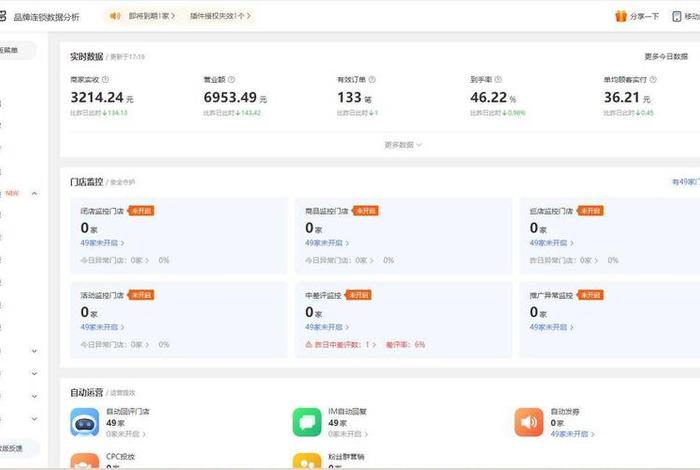Click the 差评率 6% text
700x470 pixels.
pos(405,345)
